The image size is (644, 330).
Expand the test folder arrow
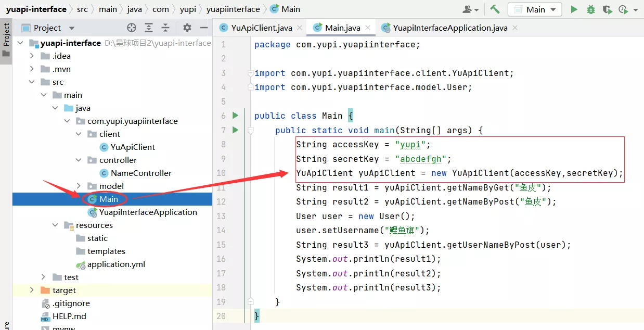[44, 277]
